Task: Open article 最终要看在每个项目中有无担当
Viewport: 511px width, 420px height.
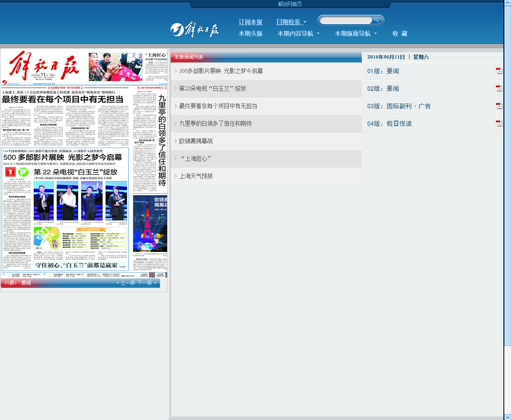Action: pos(218,106)
